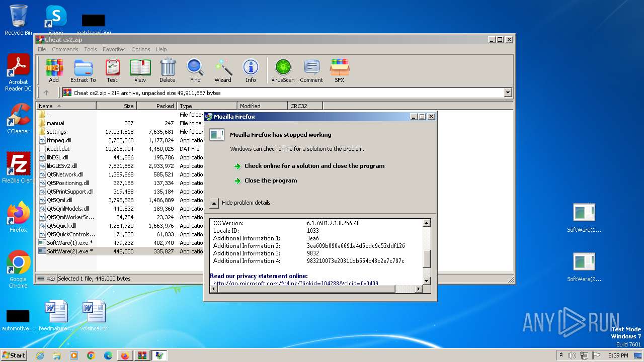Click the Test archive icon
Image resolution: width=644 pixels, height=362 pixels.
[x=112, y=71]
